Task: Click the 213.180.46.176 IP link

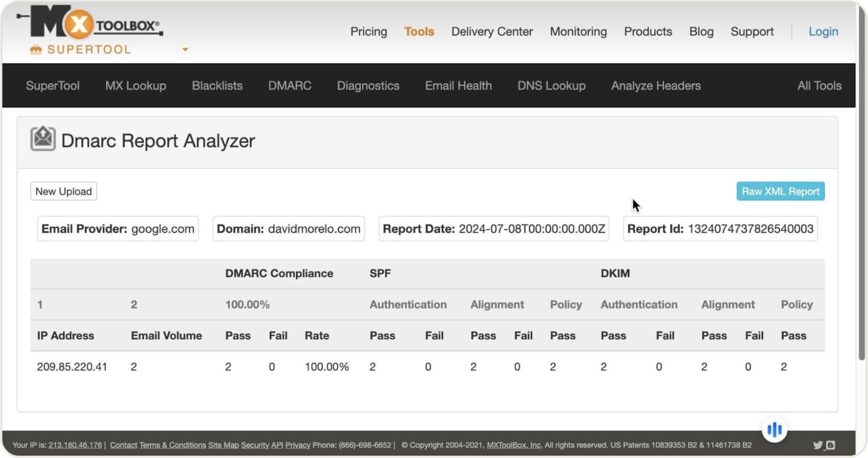Action: [x=75, y=445]
